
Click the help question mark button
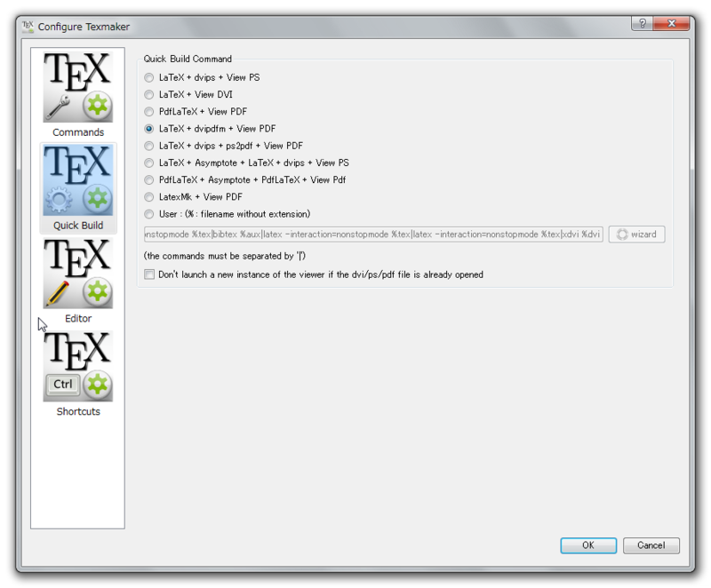642,23
